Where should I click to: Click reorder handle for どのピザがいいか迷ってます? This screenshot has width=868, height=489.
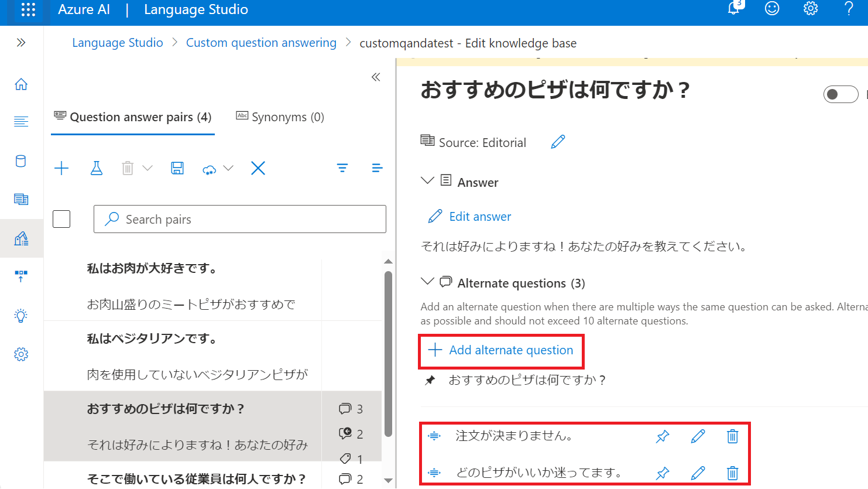[434, 473]
